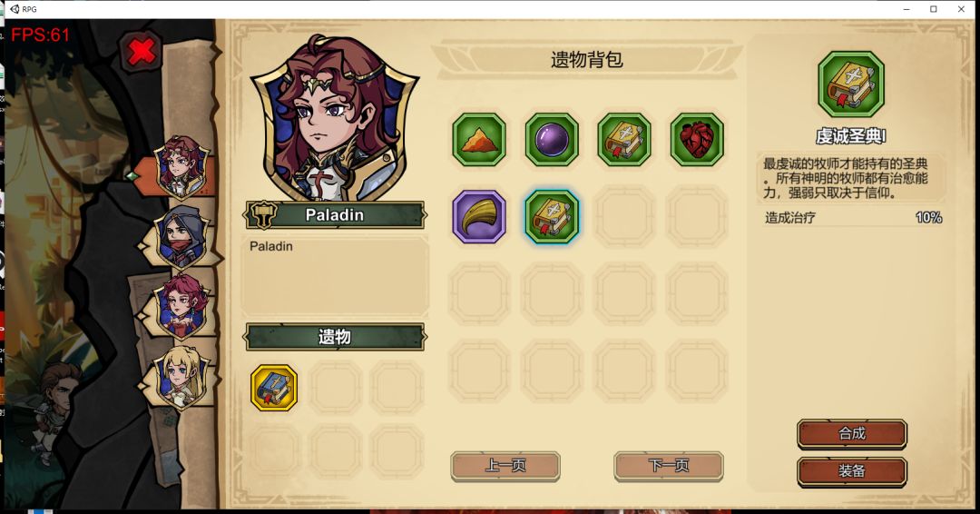Image resolution: width=980 pixels, height=514 pixels.
Task: Go to previous page with 上一页
Action: [x=505, y=466]
